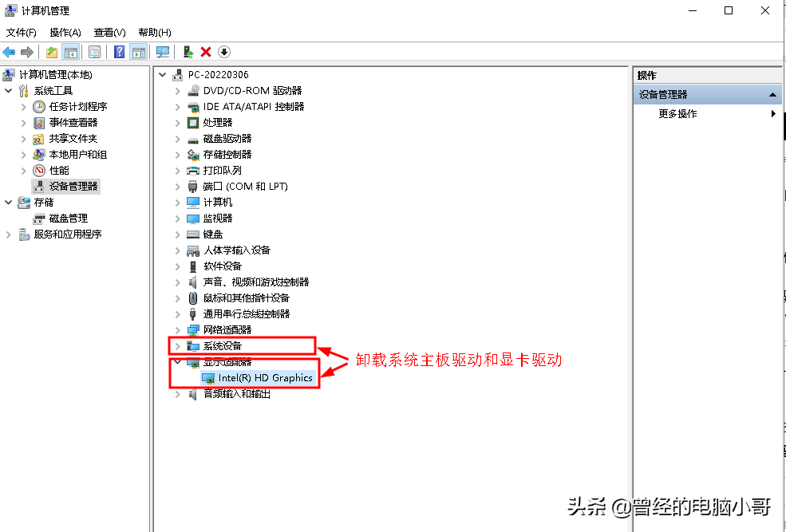The image size is (786, 532).
Task: Click the Properties sheet toolbar icon
Action: [94, 52]
